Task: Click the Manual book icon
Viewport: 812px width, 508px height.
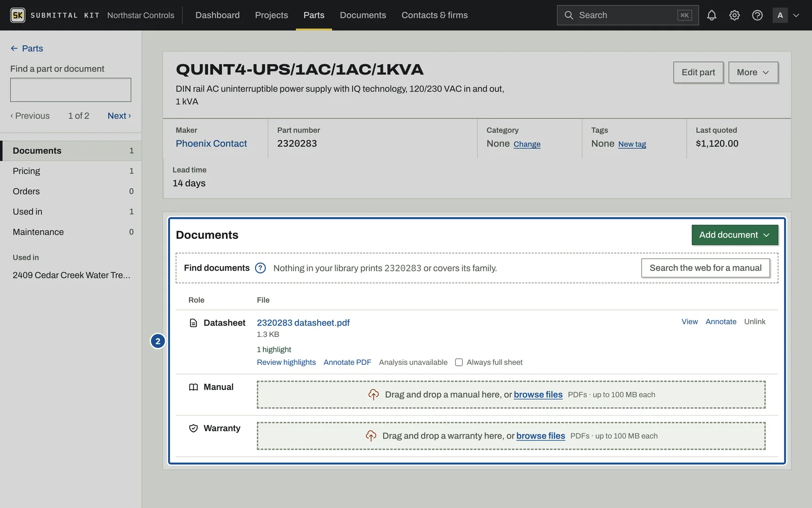Action: click(193, 387)
